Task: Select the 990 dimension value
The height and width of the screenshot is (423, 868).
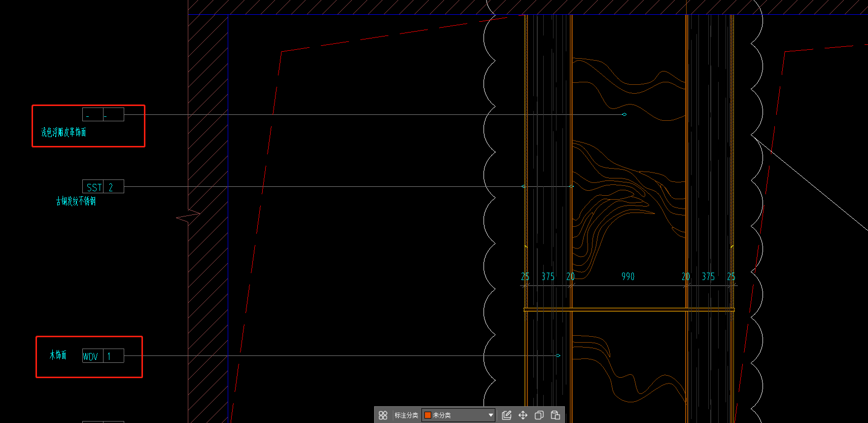Action: point(628,277)
